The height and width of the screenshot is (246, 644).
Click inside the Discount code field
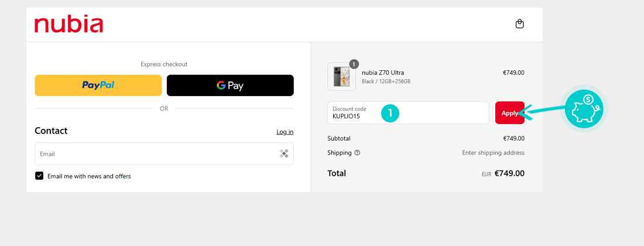pos(408,112)
